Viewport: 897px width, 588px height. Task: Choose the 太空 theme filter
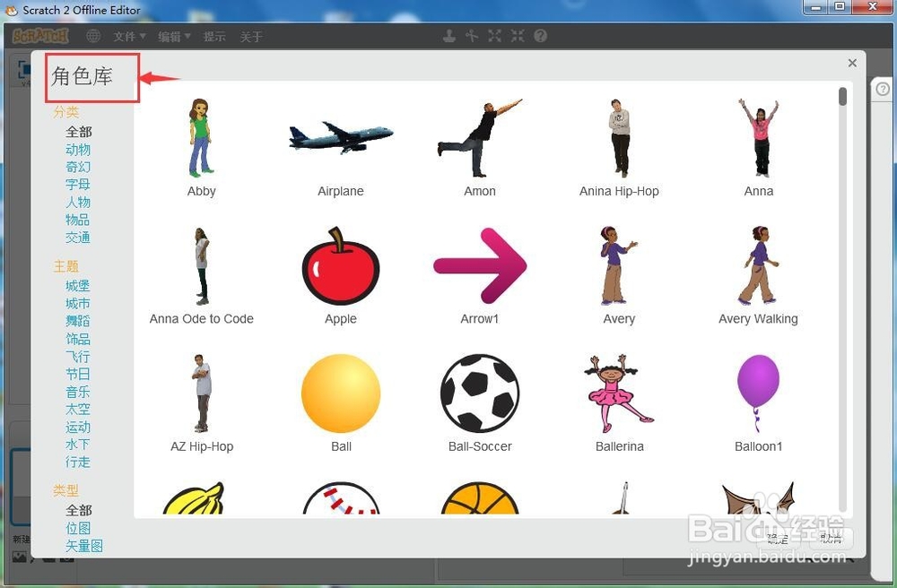[78, 409]
